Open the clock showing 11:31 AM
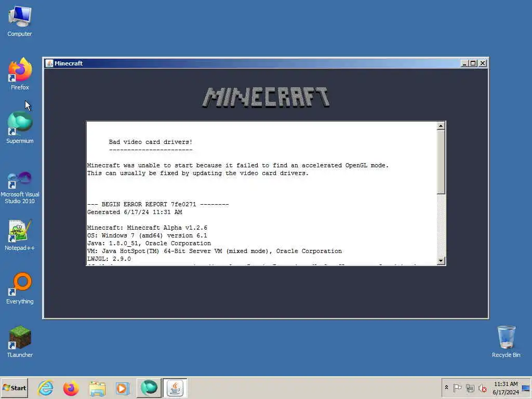Screen dimensions: 532x399 [x=506, y=388]
